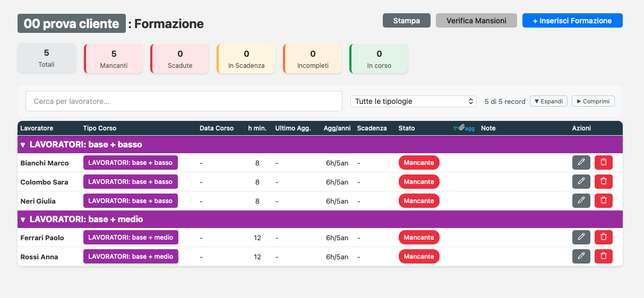Click the 'Agg/anni' column header

coord(336,128)
